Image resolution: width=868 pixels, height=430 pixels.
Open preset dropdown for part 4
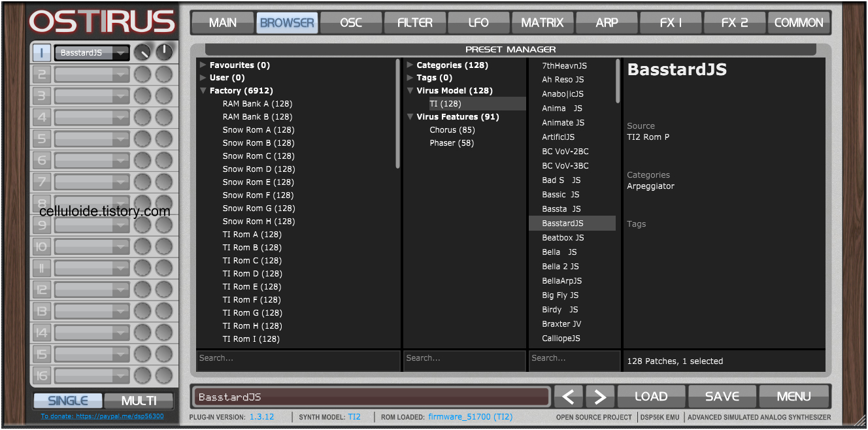(92, 118)
